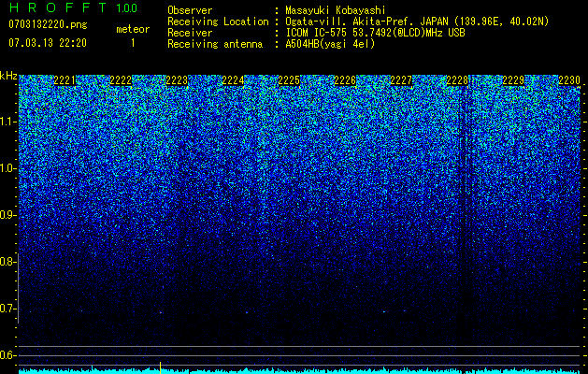Image resolution: width=588 pixels, height=374 pixels.
Task: Click the 2228 time marker
Action: 457,80
